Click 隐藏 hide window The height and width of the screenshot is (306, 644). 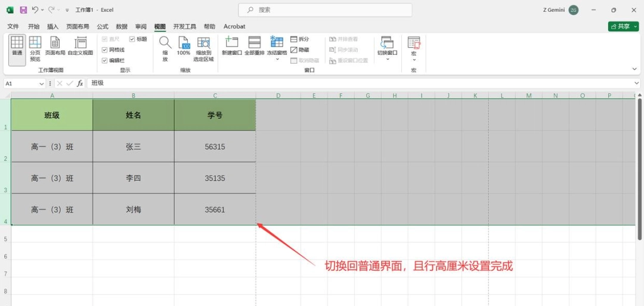click(x=300, y=50)
